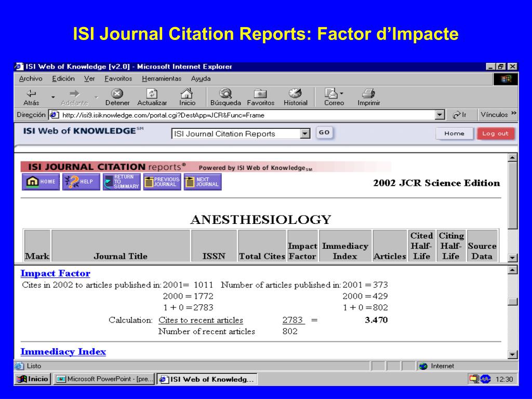This screenshot has height=399, width=532.
Task: Switch to Microsoft PowerPoint taskbar item
Action: click(104, 379)
